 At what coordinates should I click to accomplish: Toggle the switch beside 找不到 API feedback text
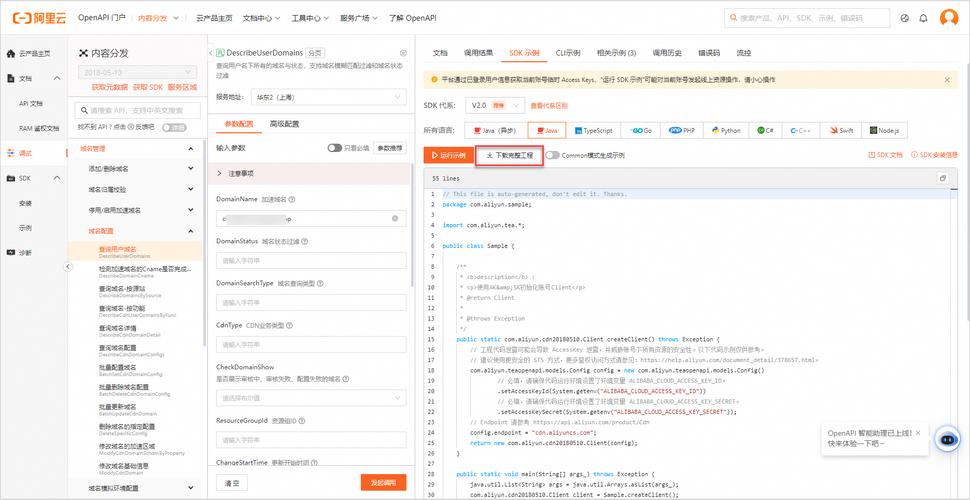click(x=174, y=127)
